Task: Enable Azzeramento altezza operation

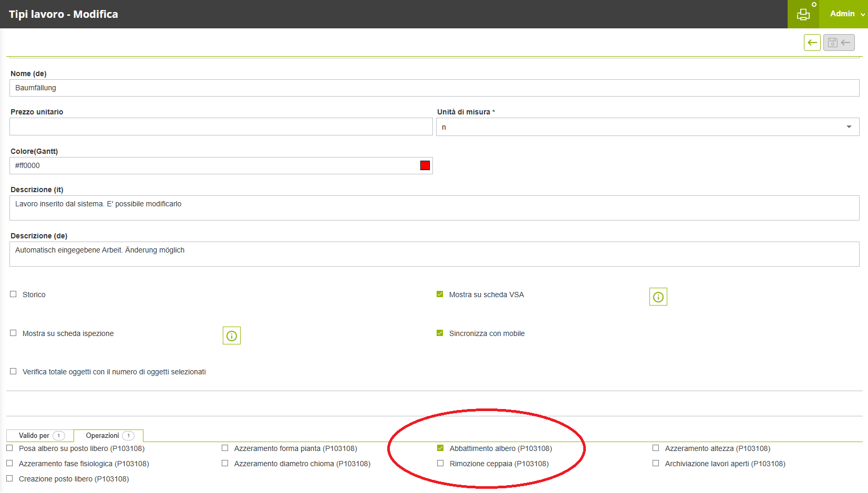Action: point(656,448)
